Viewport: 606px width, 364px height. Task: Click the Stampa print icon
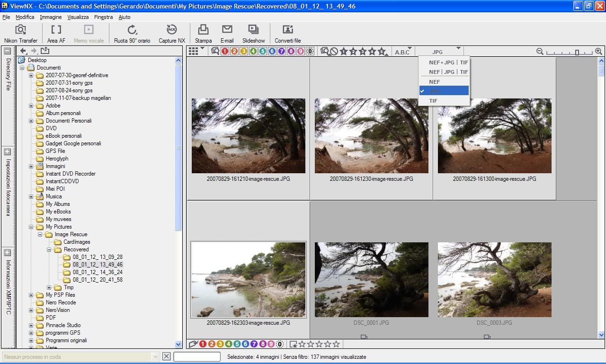(203, 30)
